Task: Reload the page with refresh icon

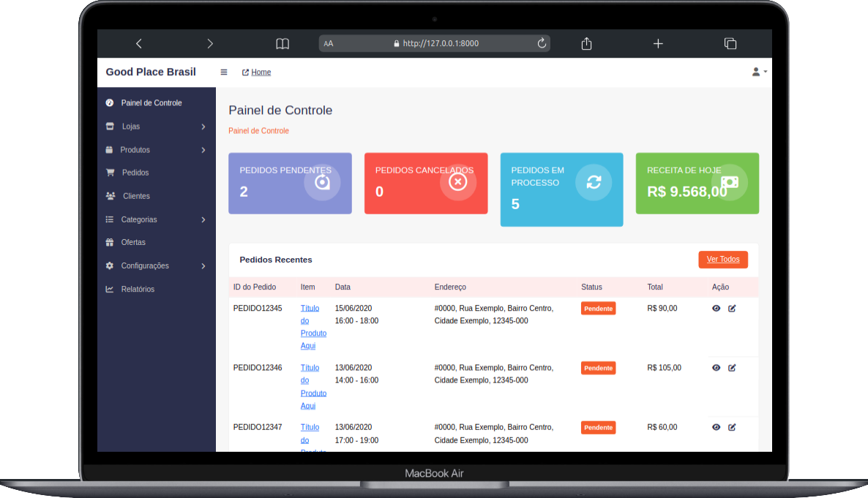Action: click(542, 43)
